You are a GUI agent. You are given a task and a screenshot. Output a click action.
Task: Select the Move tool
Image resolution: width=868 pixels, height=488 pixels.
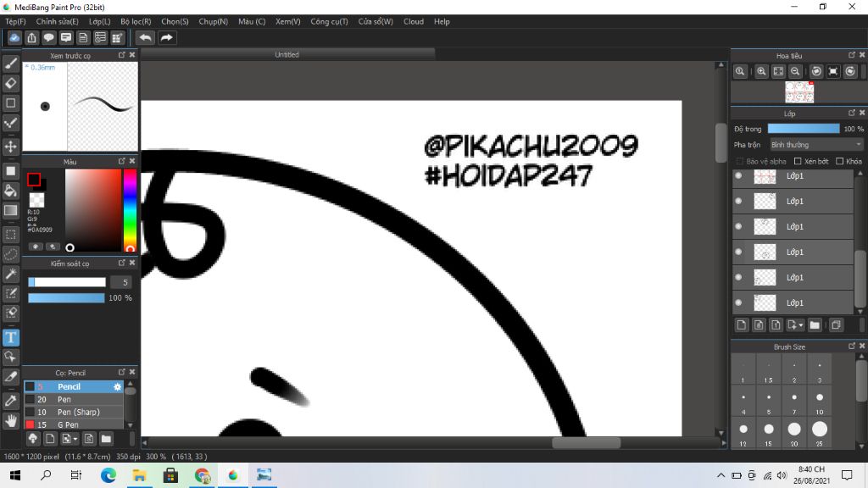pos(10,147)
